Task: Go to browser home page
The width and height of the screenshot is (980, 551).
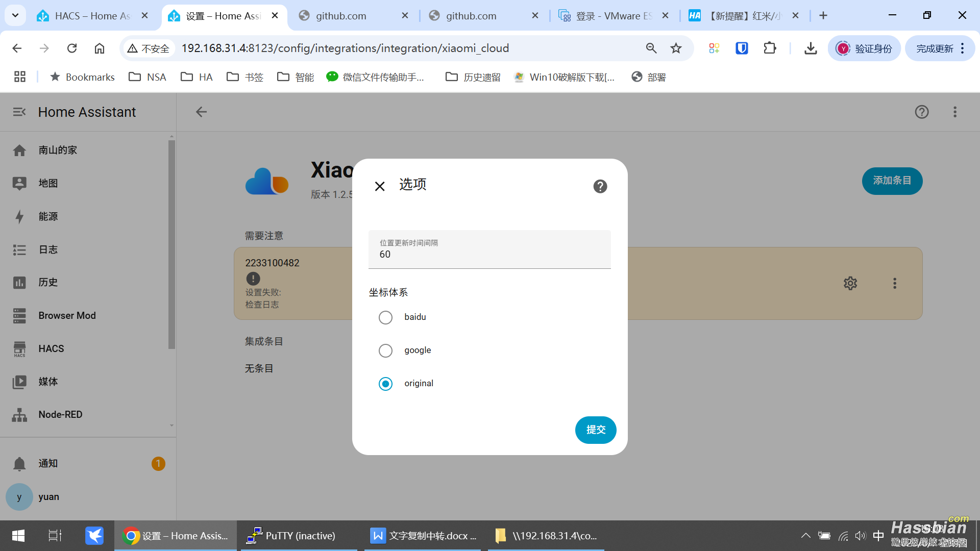Action: click(100, 48)
